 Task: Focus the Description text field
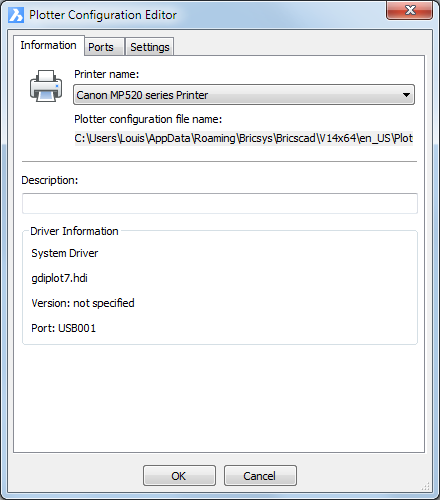point(220,203)
